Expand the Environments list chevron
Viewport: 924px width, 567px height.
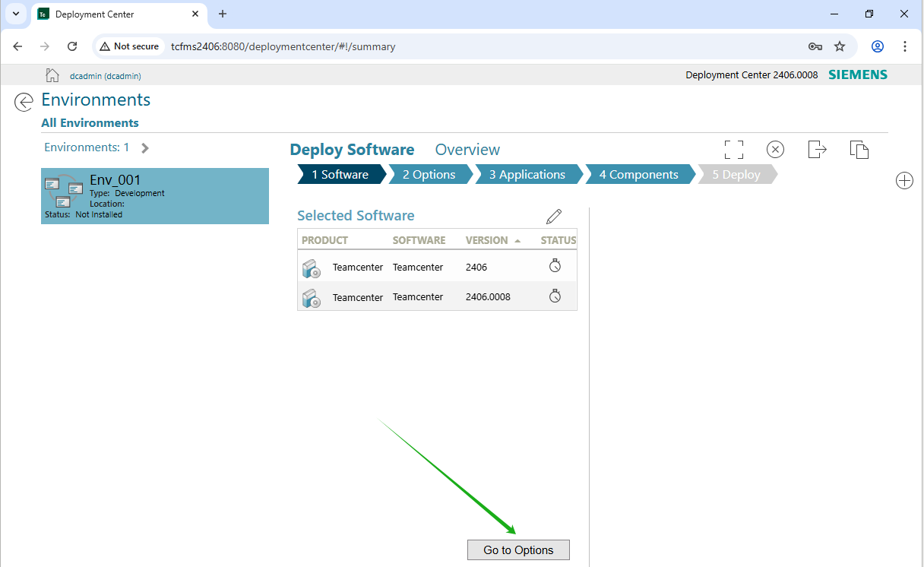click(145, 147)
